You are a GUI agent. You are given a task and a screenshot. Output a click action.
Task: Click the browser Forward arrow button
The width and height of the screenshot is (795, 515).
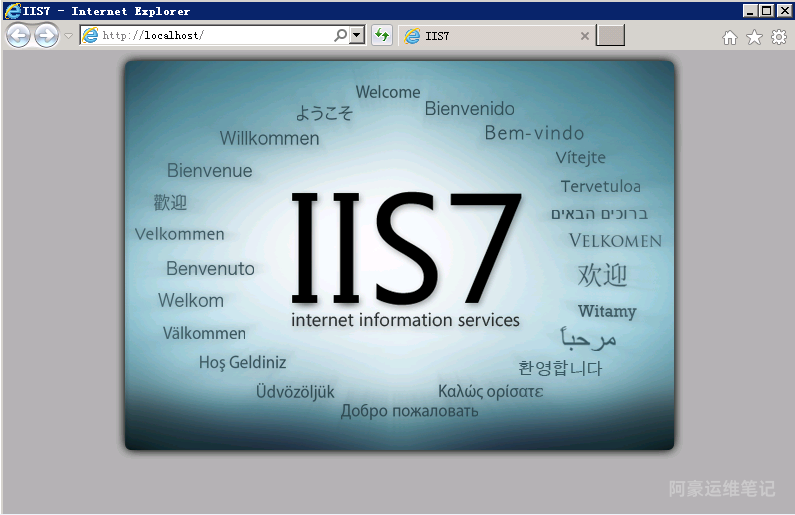(46, 36)
